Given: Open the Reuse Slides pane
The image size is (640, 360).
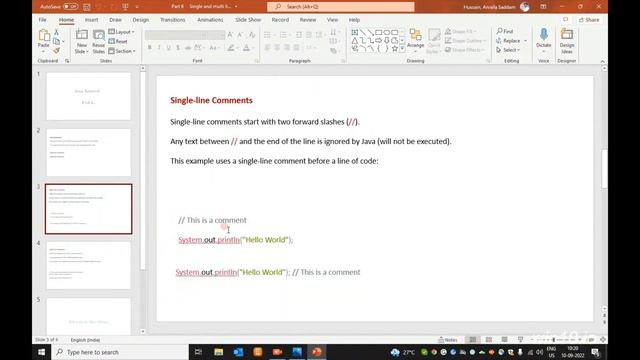Looking at the screenshot, I should [x=98, y=41].
